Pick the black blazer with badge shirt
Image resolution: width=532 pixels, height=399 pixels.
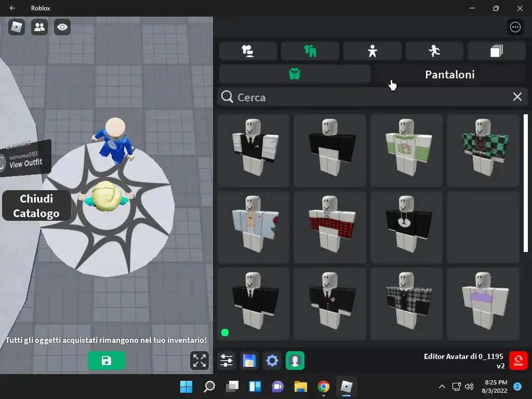tap(330, 303)
